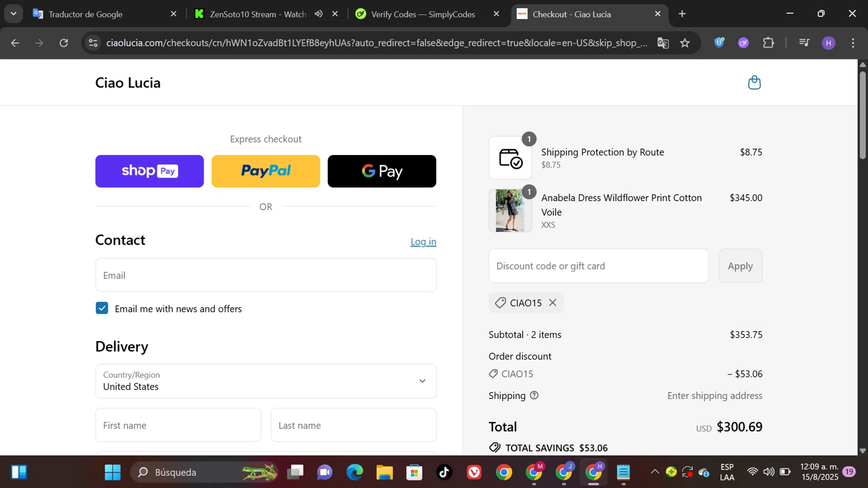
Task: Click the Log in link
Action: tap(423, 242)
